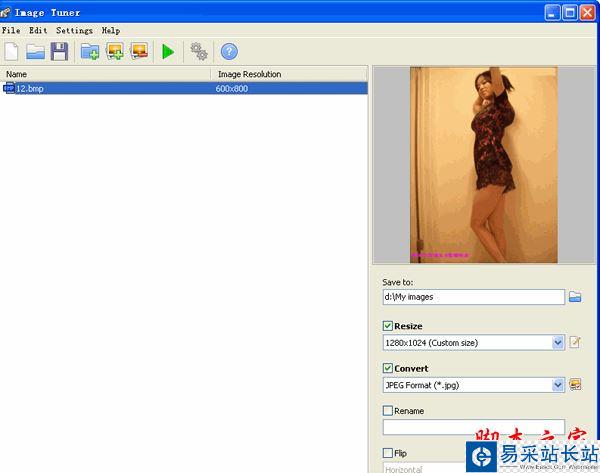Expand the 1280x1024 size dropdown

(558, 343)
